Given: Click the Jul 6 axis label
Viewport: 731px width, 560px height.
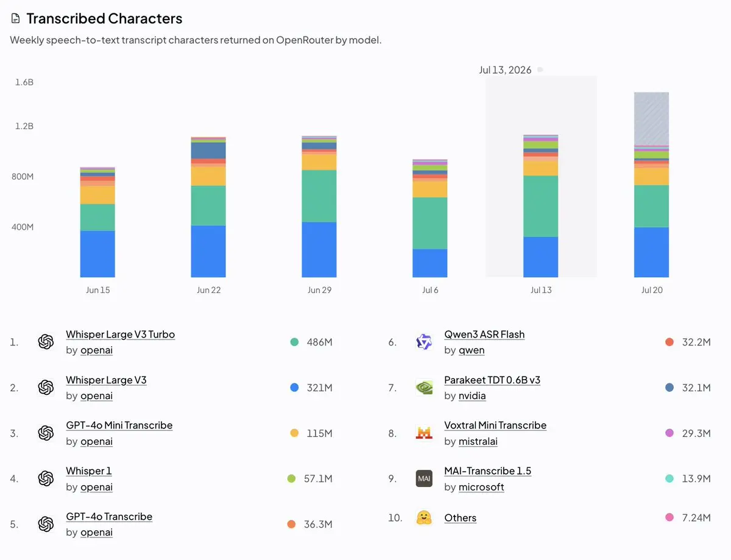Looking at the screenshot, I should point(430,290).
